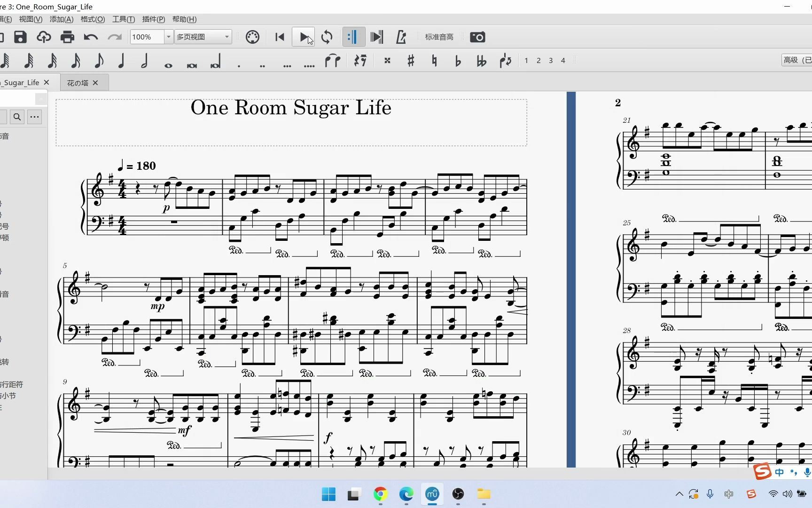Open the 工具(T) menu
The image size is (812, 508).
click(x=124, y=19)
